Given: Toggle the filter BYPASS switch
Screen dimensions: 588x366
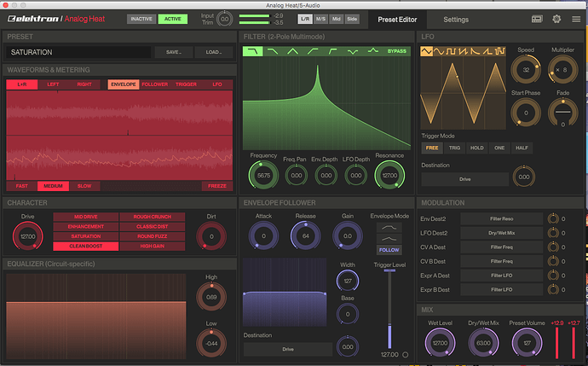Looking at the screenshot, I should 396,51.
